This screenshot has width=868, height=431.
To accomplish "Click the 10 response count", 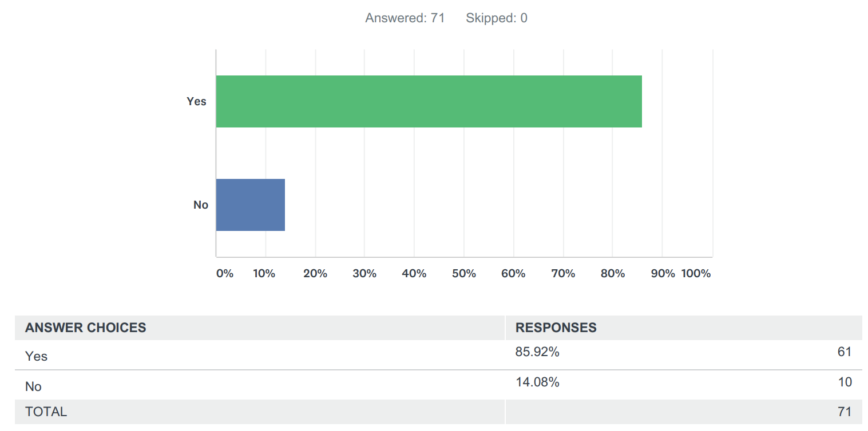I will tap(845, 382).
